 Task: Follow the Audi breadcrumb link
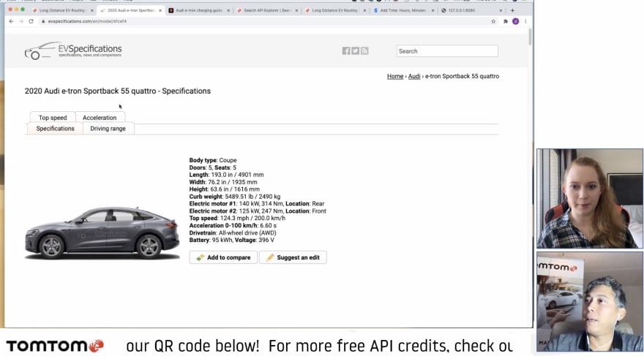(414, 76)
